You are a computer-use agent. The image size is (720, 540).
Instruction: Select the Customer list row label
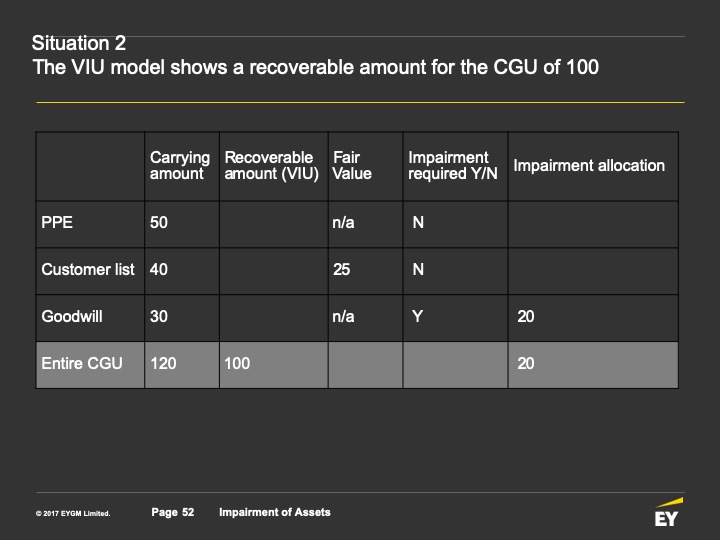click(88, 269)
